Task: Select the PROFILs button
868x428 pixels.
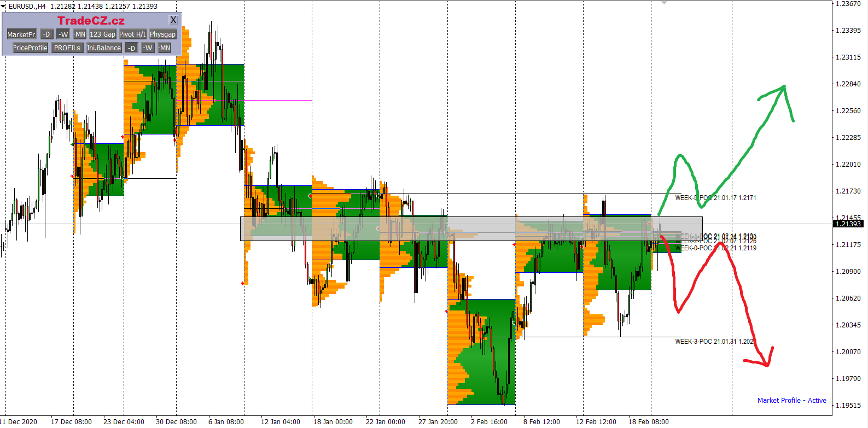Action: point(67,48)
